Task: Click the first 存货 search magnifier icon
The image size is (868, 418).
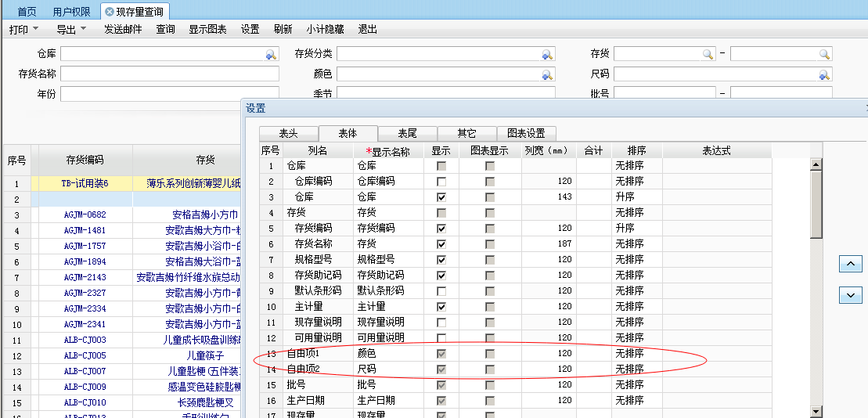Action: click(708, 55)
